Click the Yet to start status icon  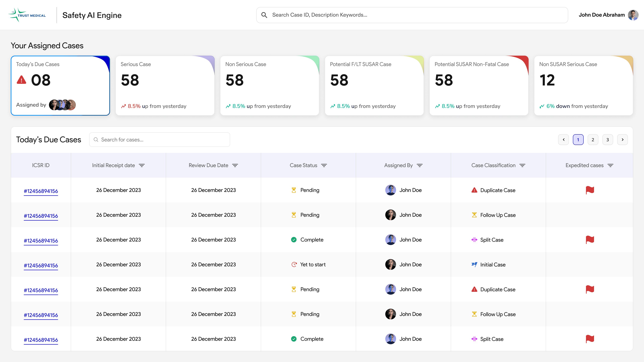coord(294,265)
